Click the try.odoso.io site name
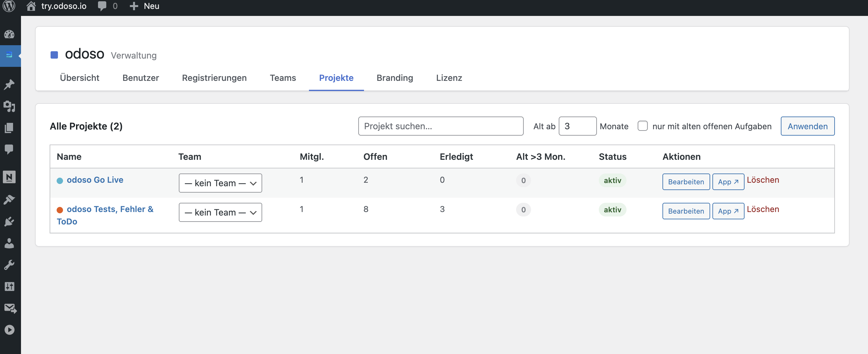868x354 pixels. click(x=64, y=6)
